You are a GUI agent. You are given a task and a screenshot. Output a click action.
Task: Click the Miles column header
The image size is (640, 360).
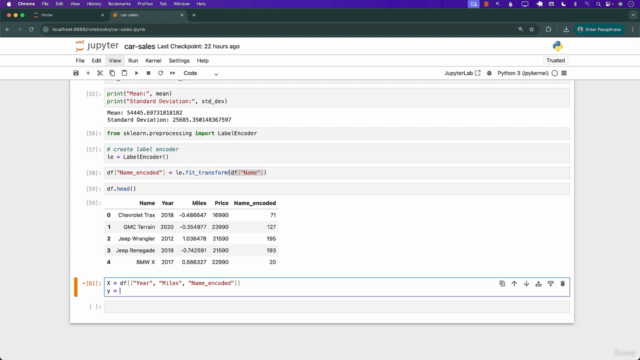click(x=199, y=203)
